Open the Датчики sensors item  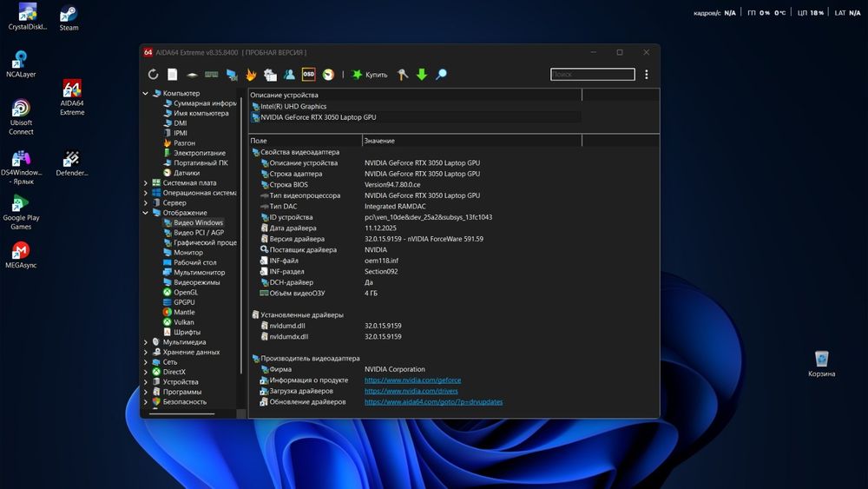click(x=181, y=173)
